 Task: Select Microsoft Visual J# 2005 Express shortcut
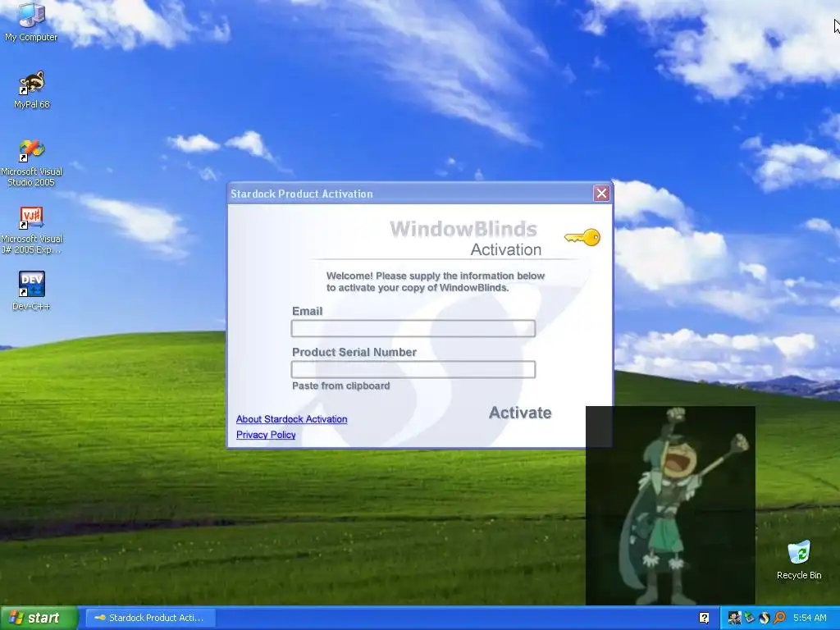tap(32, 230)
